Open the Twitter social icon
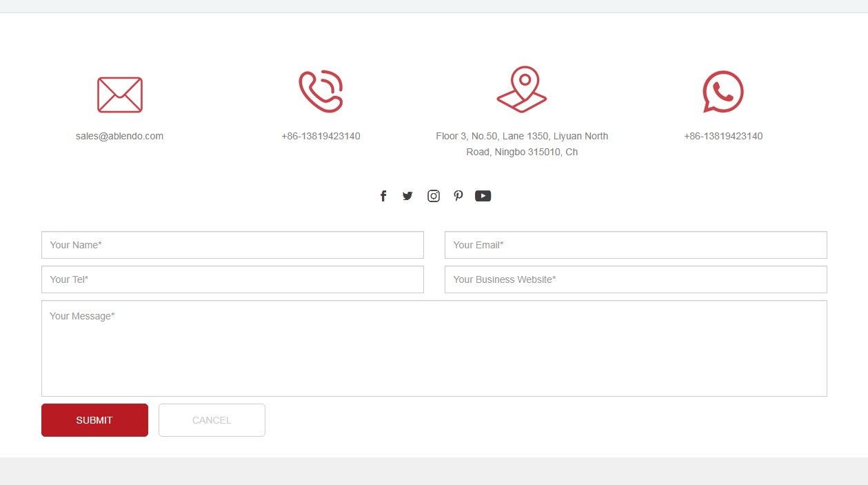Viewport: 868px width, 485px height. (407, 196)
